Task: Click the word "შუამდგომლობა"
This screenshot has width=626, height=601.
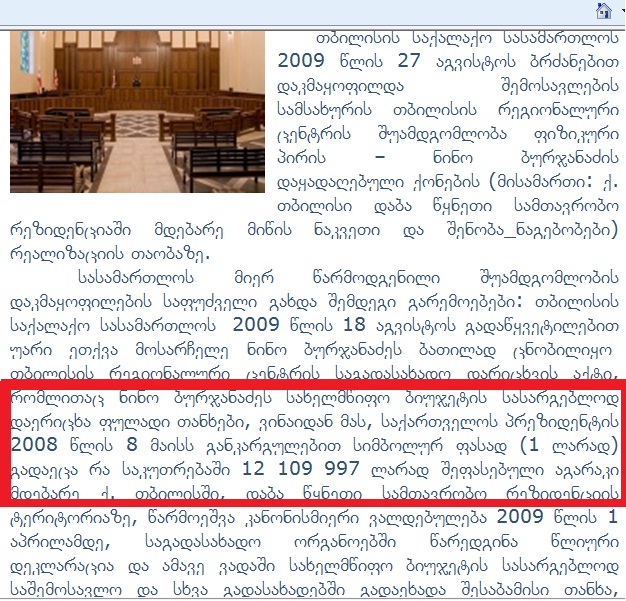Action: click(x=442, y=134)
